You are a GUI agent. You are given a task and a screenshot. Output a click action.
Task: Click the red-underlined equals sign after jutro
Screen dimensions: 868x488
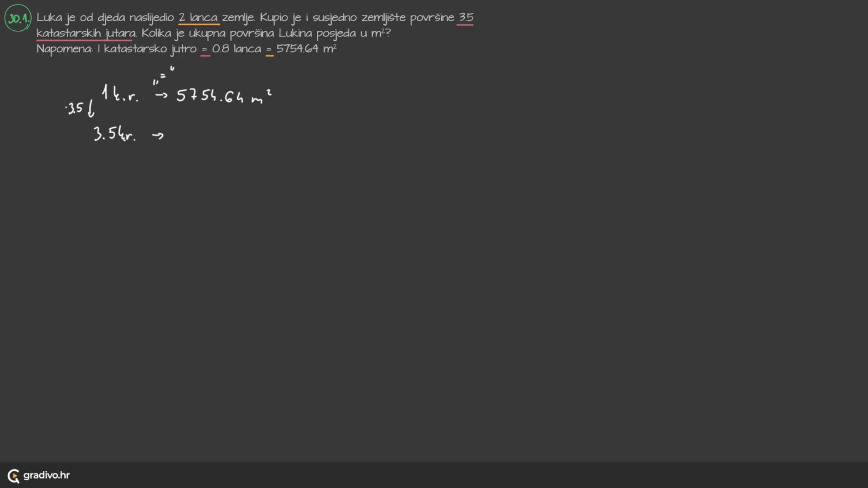click(x=205, y=49)
